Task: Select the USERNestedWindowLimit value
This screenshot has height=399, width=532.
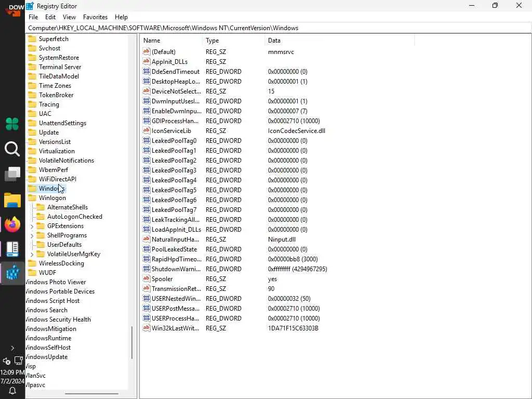Action: [176, 299]
